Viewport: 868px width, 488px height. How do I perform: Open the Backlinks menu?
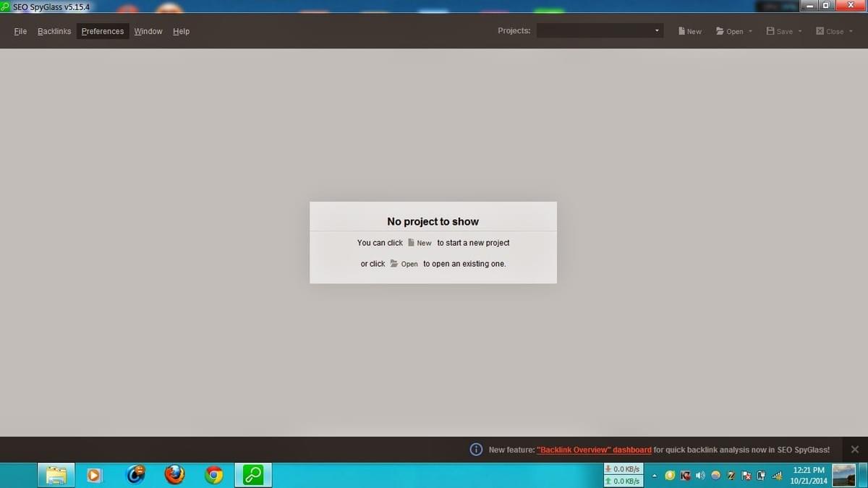pyautogui.click(x=54, y=31)
